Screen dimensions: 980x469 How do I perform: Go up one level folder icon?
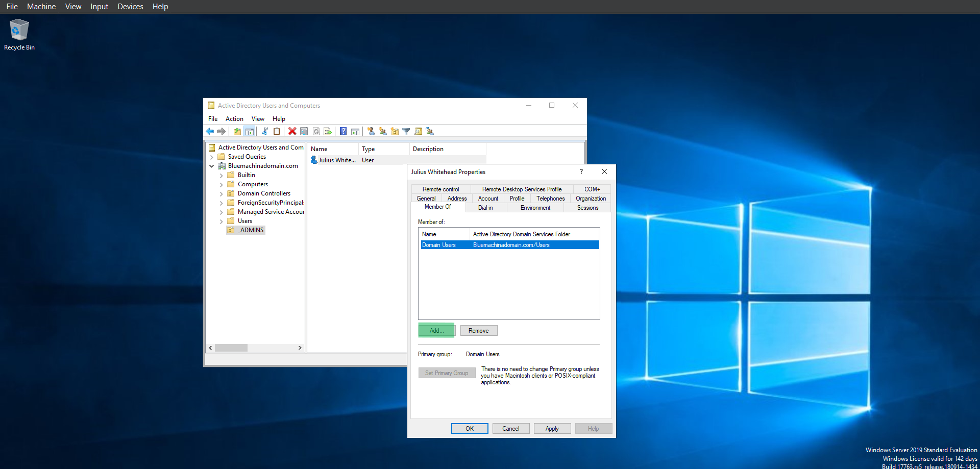tap(237, 131)
